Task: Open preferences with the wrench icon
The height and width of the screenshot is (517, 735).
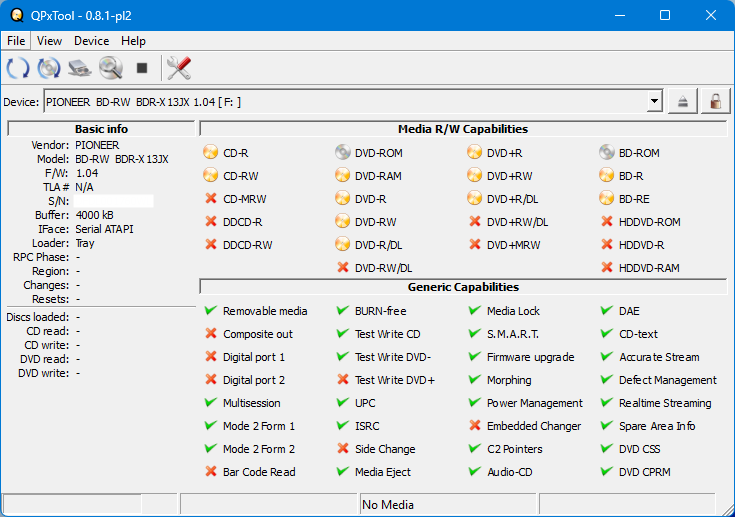Action: 179,68
